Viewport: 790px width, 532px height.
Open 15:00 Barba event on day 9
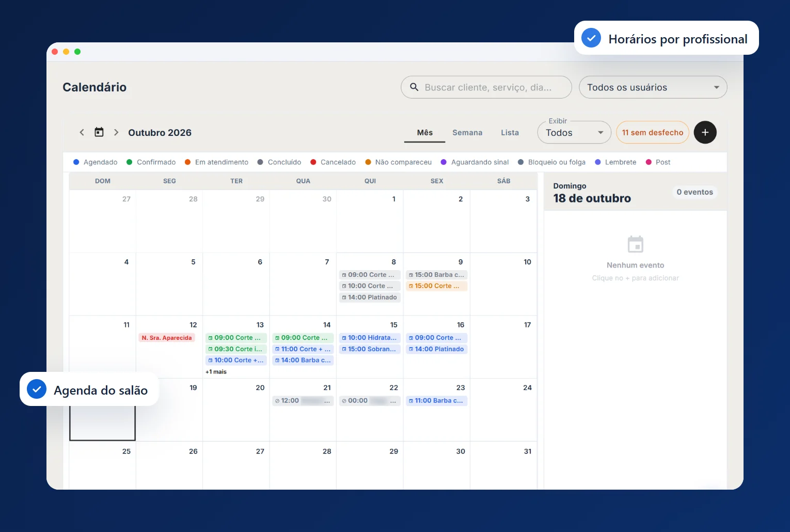click(x=437, y=275)
